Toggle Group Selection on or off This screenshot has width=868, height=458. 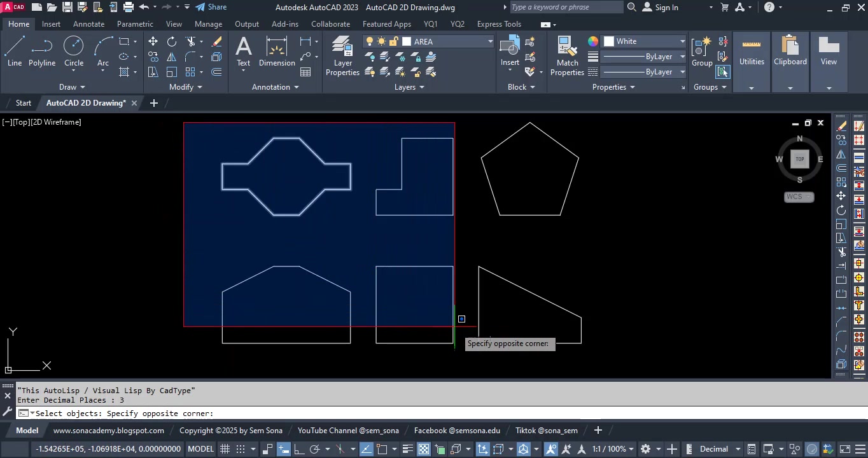(x=722, y=72)
